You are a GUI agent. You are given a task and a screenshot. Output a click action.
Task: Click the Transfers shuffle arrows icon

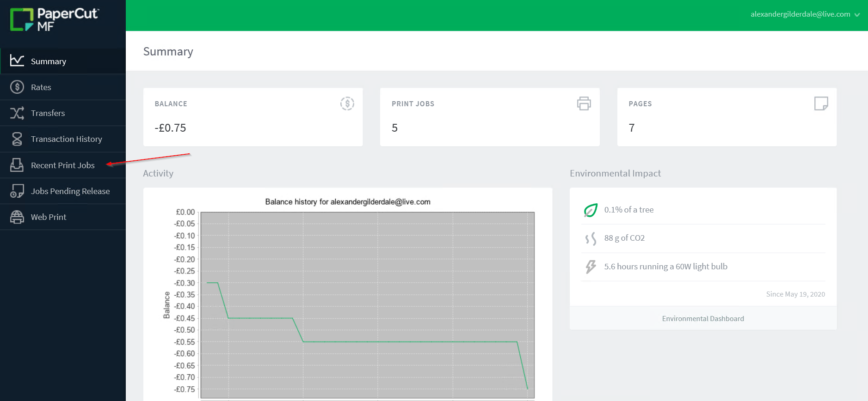pos(17,113)
